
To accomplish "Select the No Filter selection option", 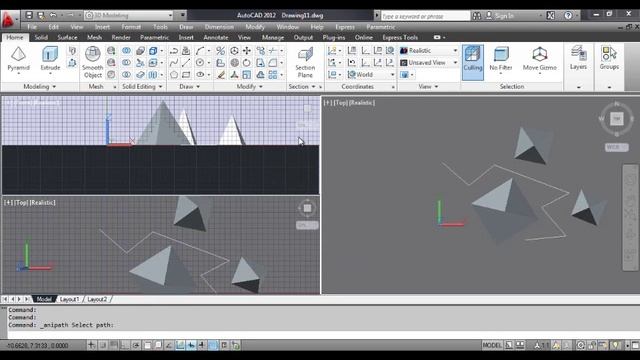I will [500, 59].
